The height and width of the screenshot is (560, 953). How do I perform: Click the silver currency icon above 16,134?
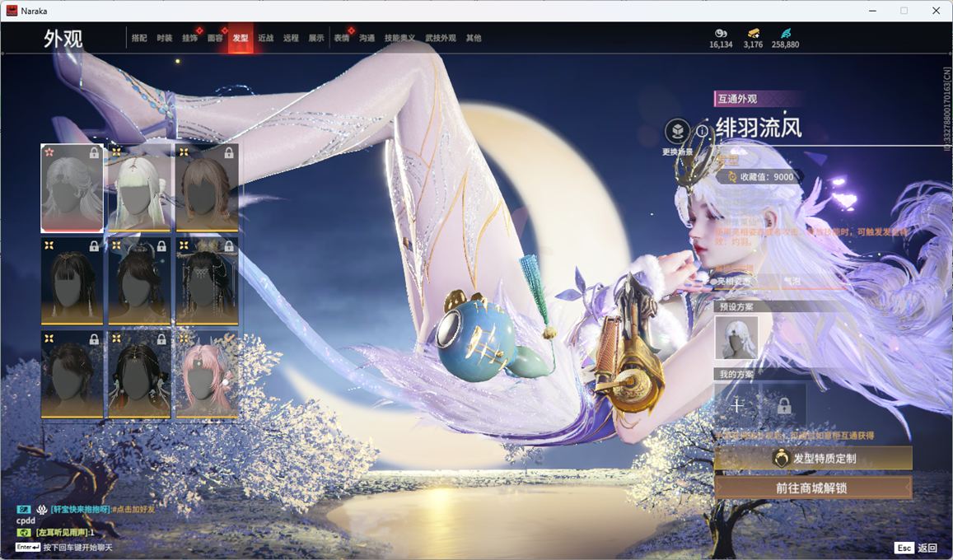click(x=721, y=33)
